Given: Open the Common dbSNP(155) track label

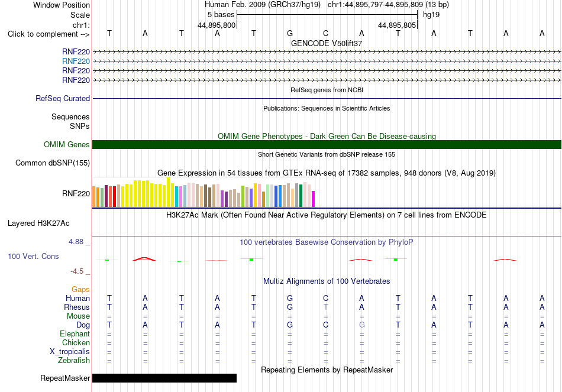Looking at the screenshot, I should [53, 163].
